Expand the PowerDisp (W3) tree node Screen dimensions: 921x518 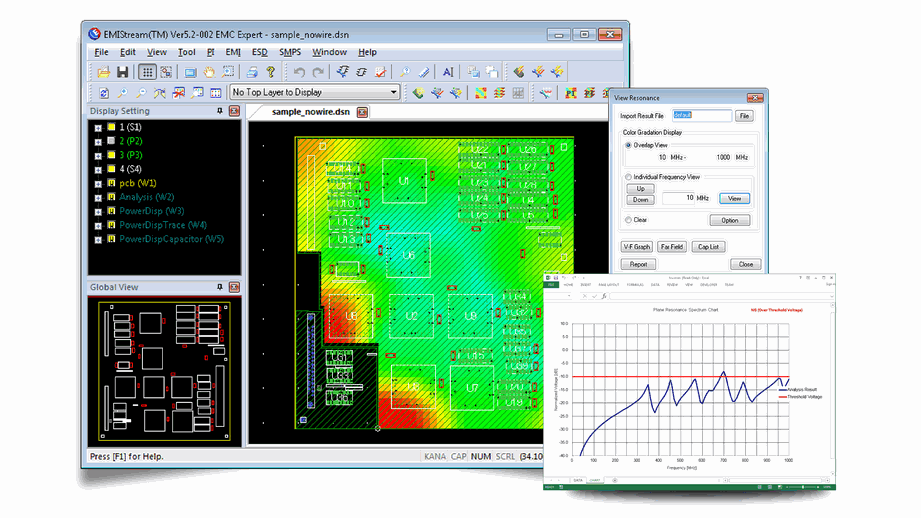point(98,211)
